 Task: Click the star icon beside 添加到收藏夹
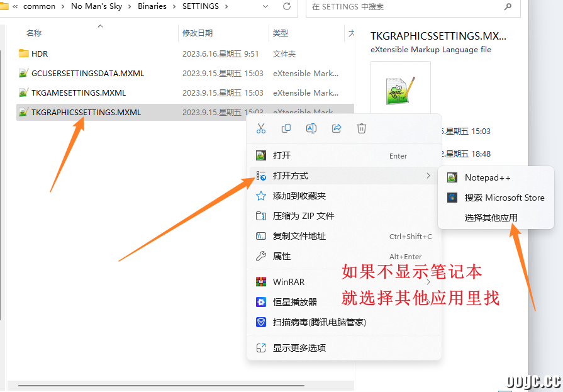coord(261,196)
